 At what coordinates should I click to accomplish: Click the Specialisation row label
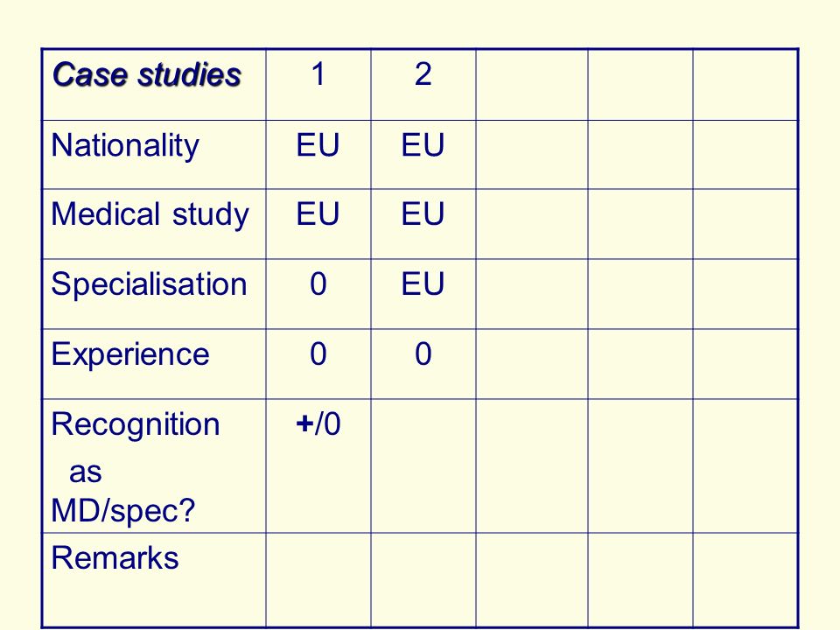(x=154, y=294)
